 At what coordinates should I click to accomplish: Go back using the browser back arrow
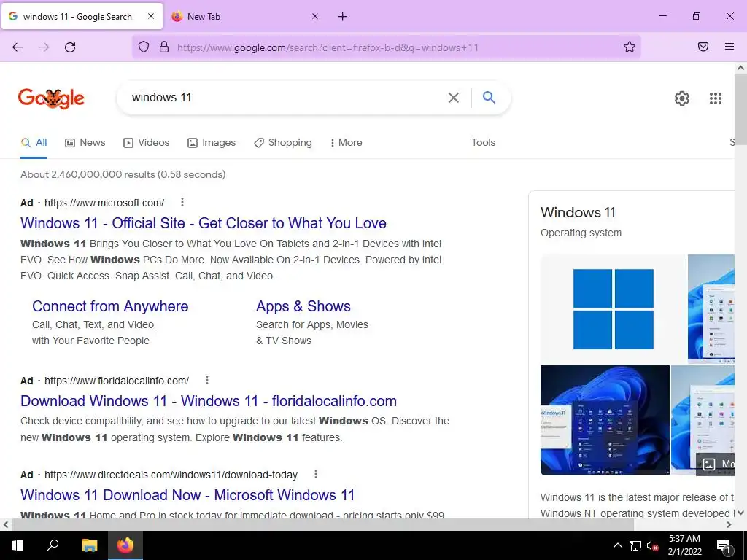pos(18,47)
